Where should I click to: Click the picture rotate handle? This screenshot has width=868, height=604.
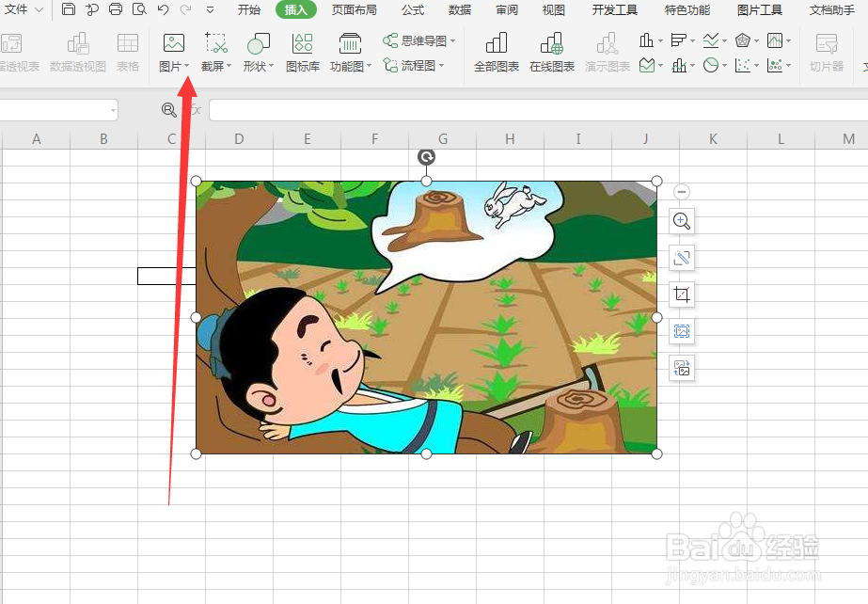(426, 157)
